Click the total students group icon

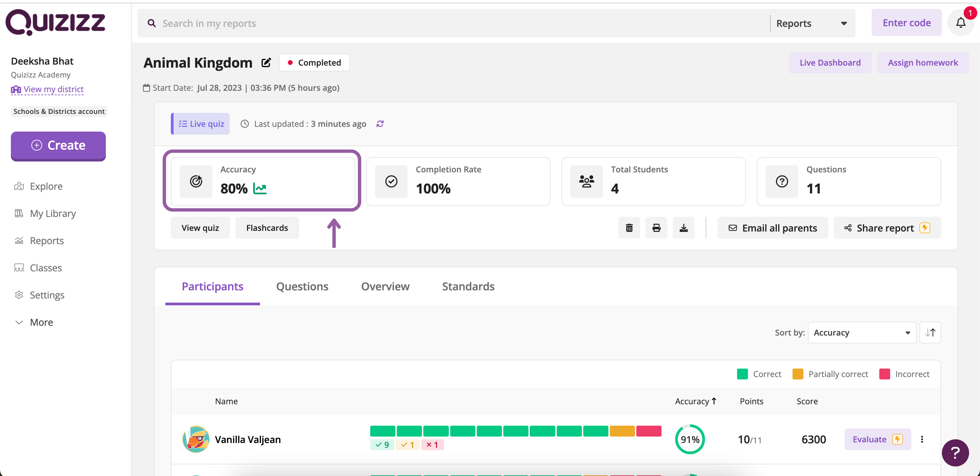click(x=587, y=181)
